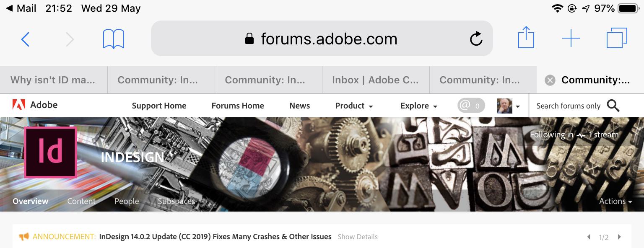Click Show Details on the announcement
Viewport: 644px width, 248px height.
coord(358,237)
